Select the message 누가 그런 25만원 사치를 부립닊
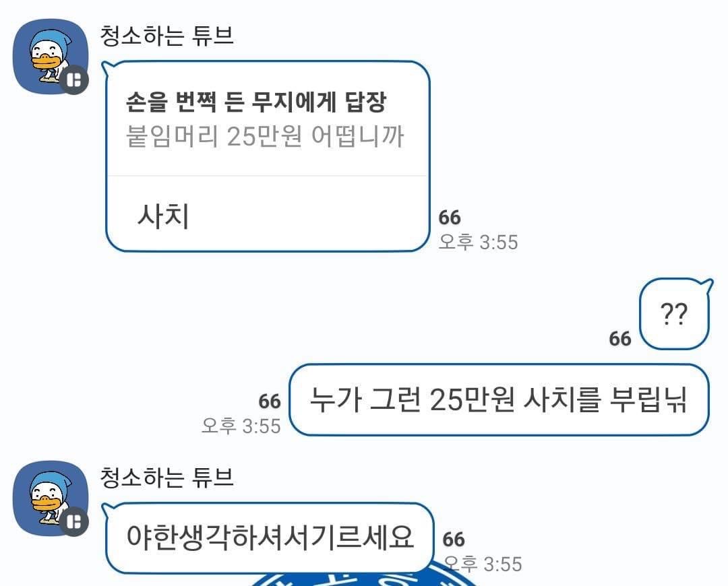This screenshot has width=728, height=586. (499, 399)
